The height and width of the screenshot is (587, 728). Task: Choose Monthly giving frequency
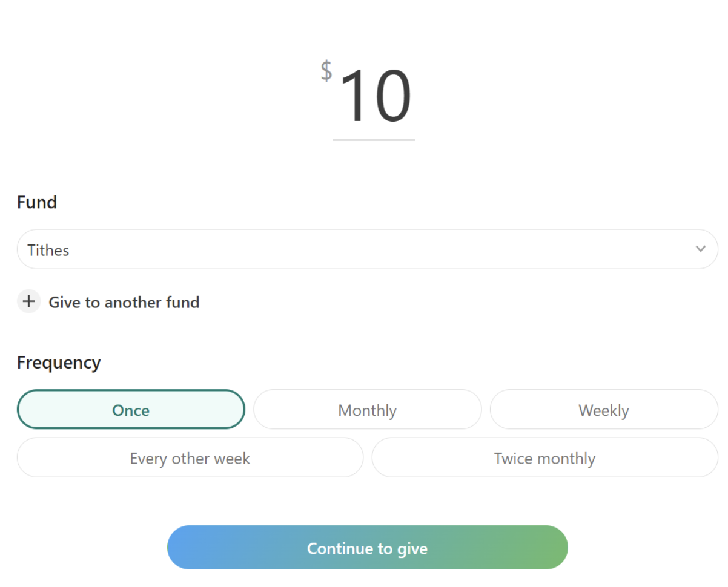coord(368,410)
